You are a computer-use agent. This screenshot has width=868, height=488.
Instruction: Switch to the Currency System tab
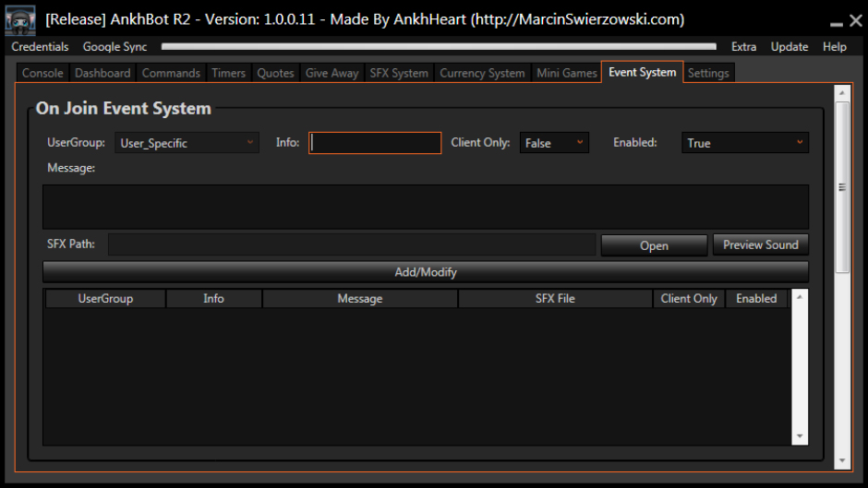tap(482, 73)
